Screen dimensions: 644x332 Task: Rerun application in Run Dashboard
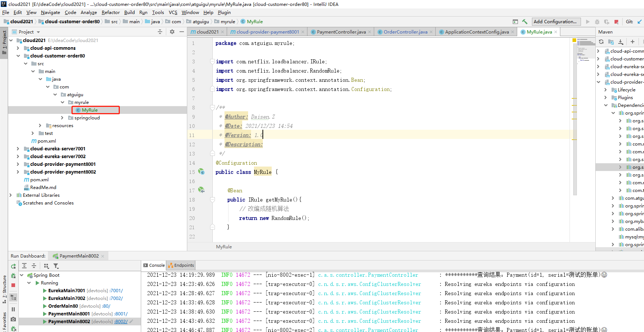coord(13,266)
